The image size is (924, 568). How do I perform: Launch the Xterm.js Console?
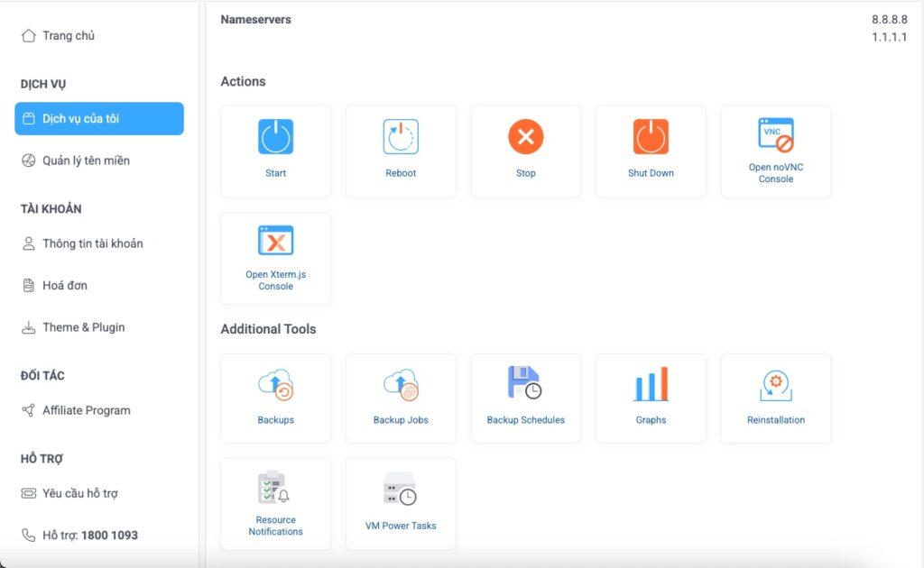tap(275, 242)
